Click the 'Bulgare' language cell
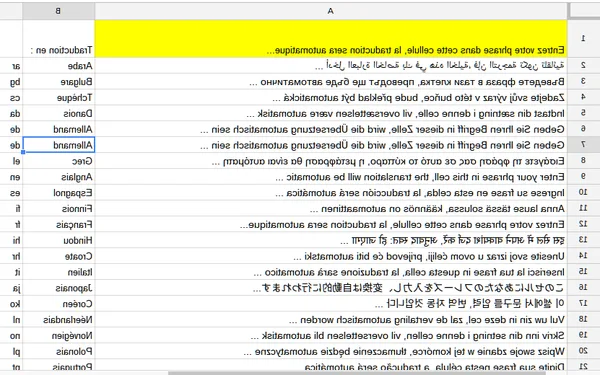 pos(59,82)
